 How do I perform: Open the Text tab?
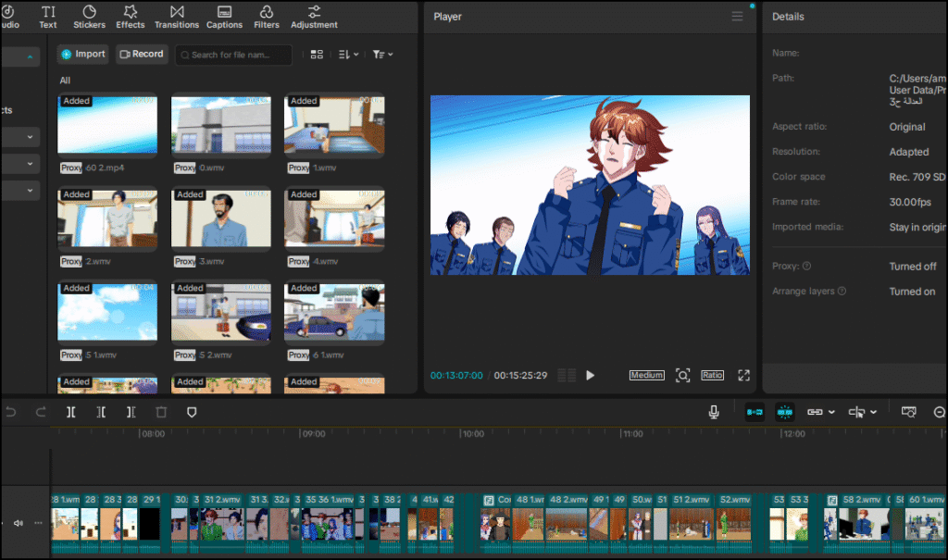click(48, 17)
